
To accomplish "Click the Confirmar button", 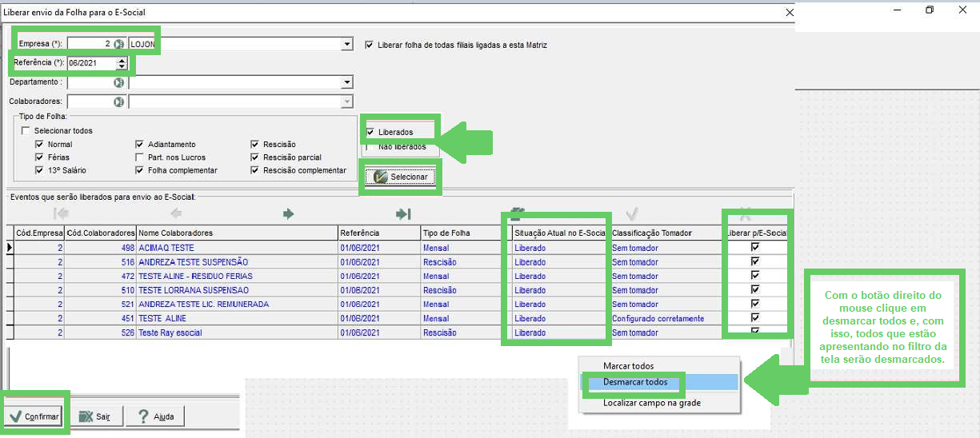I will (34, 416).
